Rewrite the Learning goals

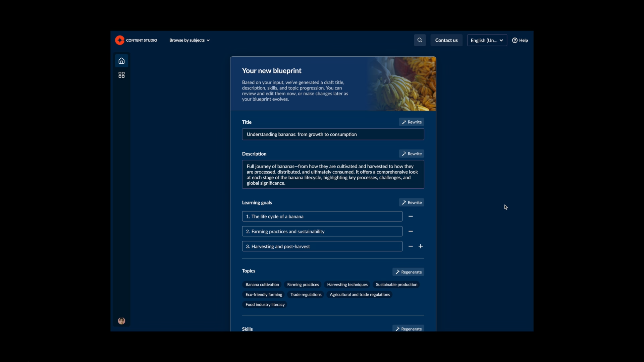(x=412, y=202)
